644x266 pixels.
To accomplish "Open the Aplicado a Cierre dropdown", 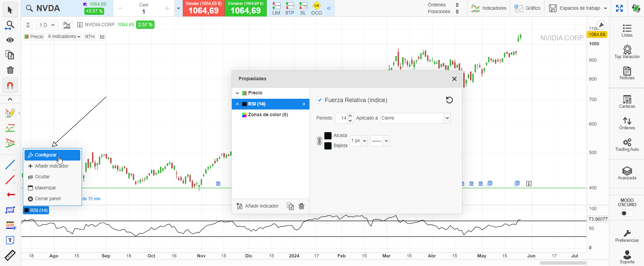I will [415, 118].
